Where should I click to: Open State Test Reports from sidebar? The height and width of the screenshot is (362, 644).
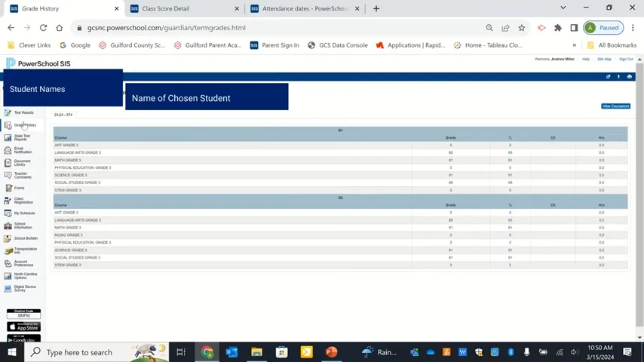[x=22, y=137]
